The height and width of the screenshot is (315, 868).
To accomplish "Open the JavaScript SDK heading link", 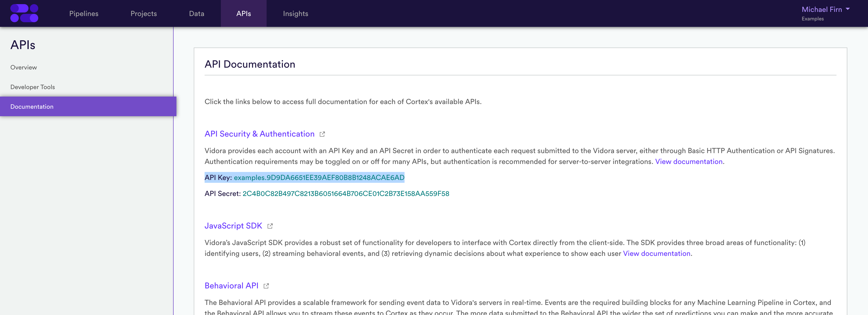I will [233, 226].
